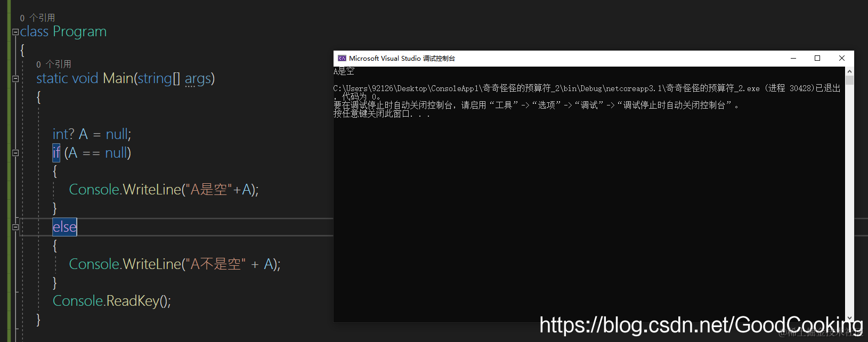Click the string "A是空" in WriteLine
This screenshot has height=342, width=868.
click(208, 190)
